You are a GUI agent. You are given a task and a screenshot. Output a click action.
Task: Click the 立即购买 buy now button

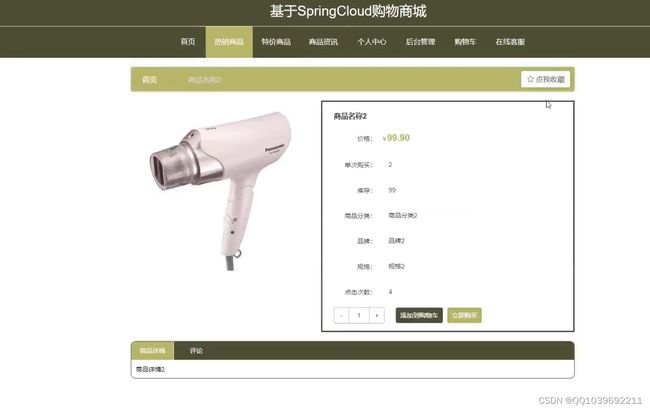coord(464,315)
